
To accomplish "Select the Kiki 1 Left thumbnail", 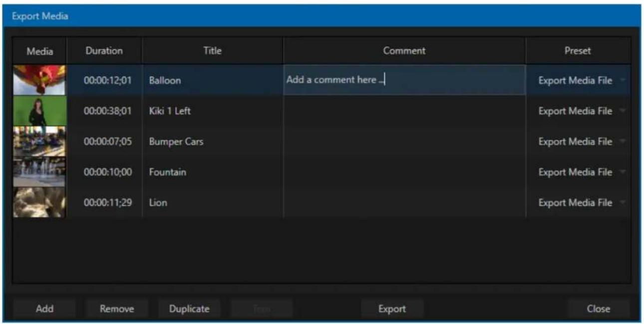I will [39, 111].
